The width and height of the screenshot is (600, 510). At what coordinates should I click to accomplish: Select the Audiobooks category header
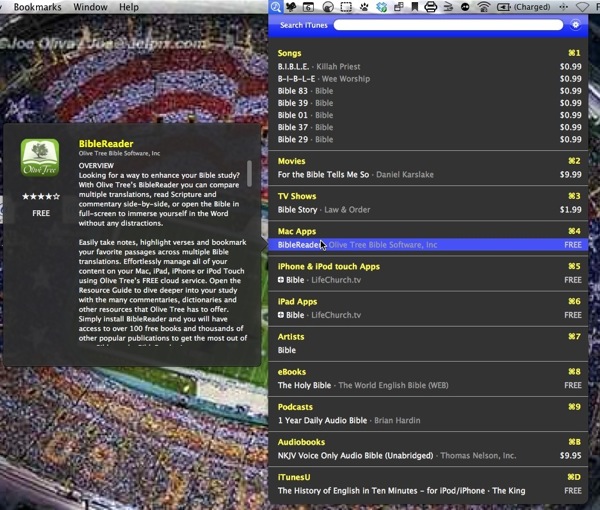301,442
